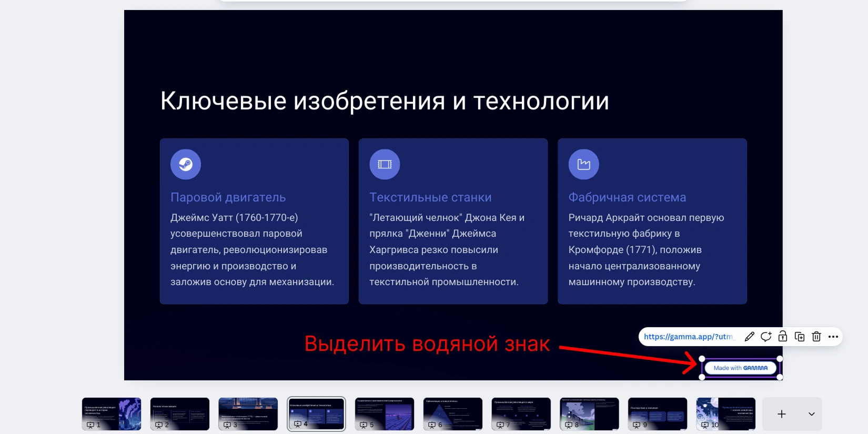Image resolution: width=868 pixels, height=434 pixels.
Task: Open slide 7 thumbnail
Action: 521,414
